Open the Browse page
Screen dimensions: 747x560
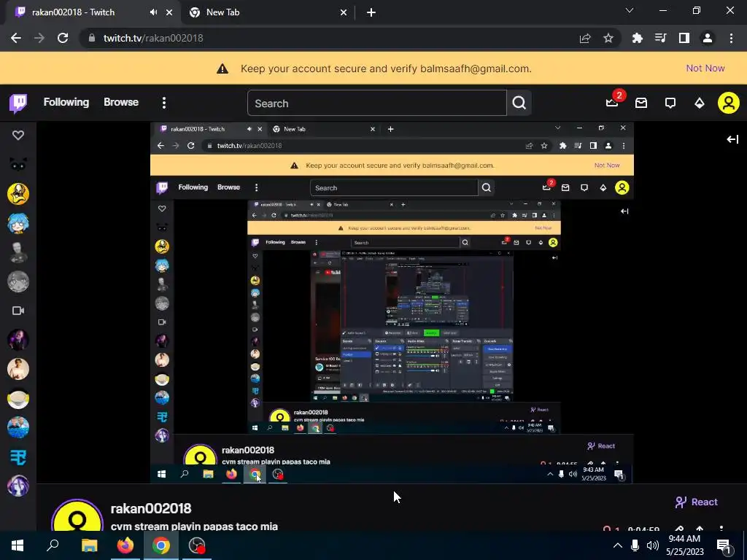(x=121, y=102)
